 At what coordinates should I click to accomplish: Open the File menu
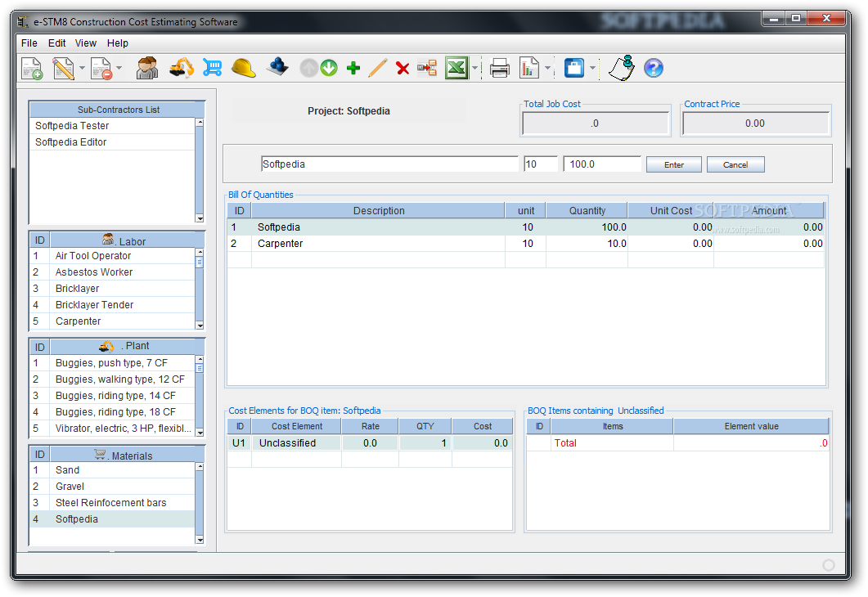(x=29, y=43)
